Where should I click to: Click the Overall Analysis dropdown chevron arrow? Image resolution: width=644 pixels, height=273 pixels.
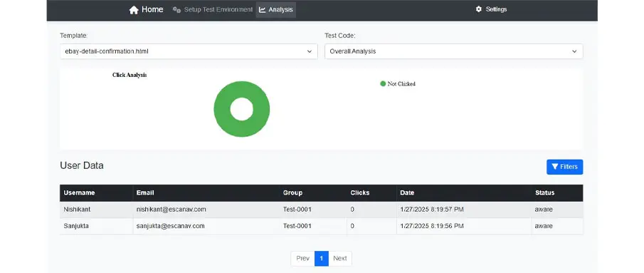574,51
